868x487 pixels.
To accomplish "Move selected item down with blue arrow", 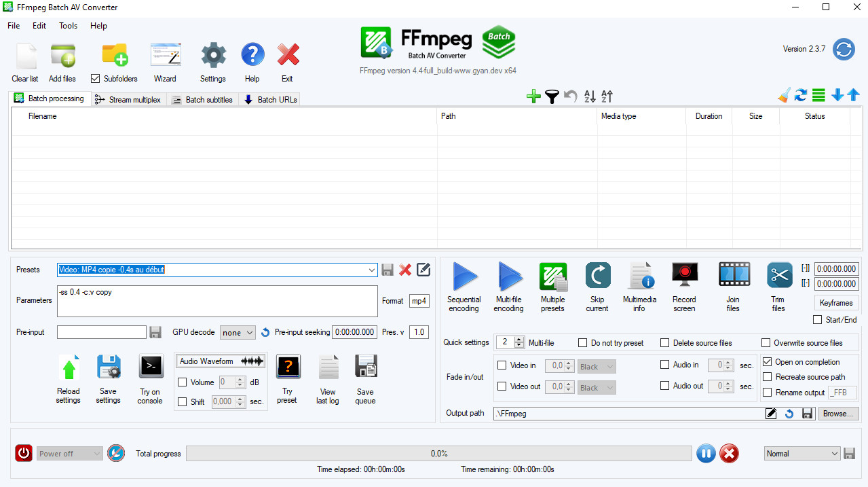I will pos(837,95).
